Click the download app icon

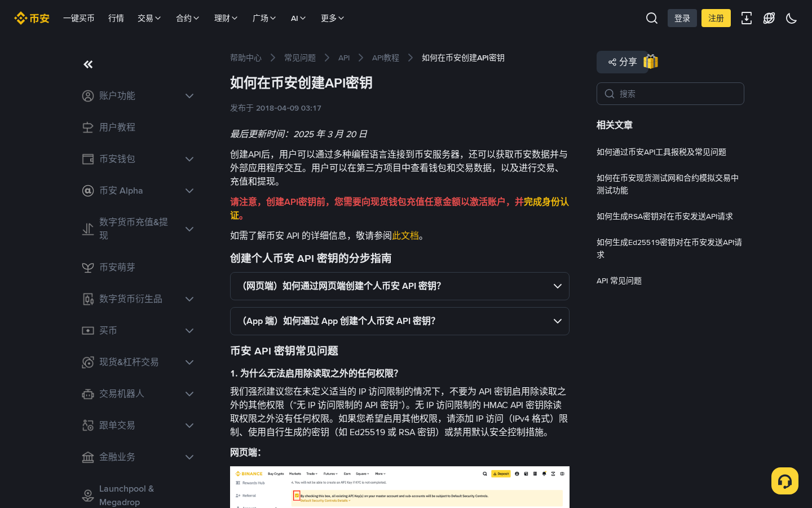pos(747,18)
